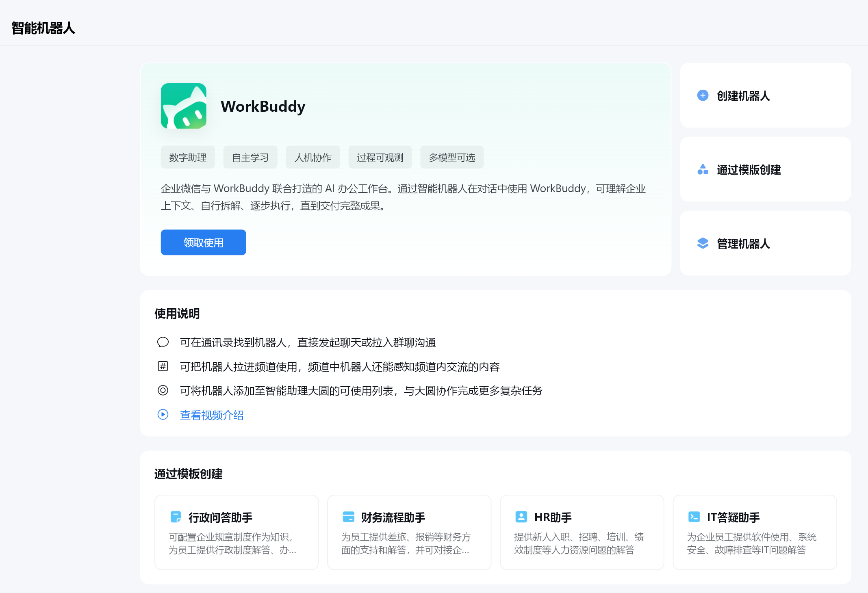The width and height of the screenshot is (868, 593).
Task: Click the 领取使用 button
Action: click(x=203, y=242)
